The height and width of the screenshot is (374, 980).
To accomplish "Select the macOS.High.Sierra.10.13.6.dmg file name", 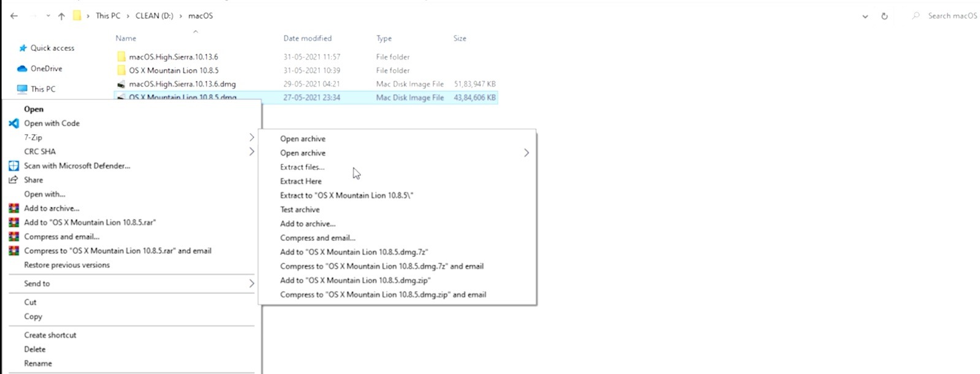I will tap(183, 84).
